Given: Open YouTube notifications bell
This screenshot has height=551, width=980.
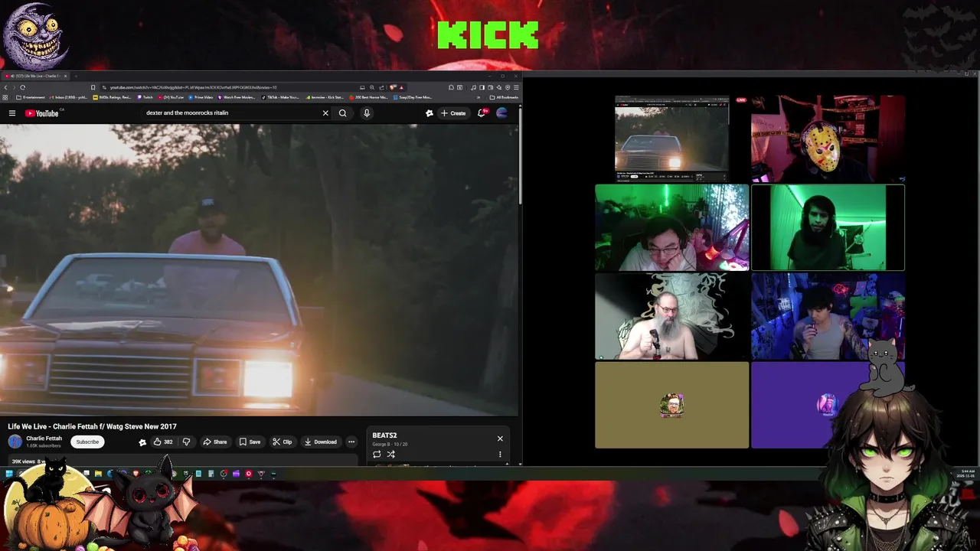Looking at the screenshot, I should [x=482, y=113].
